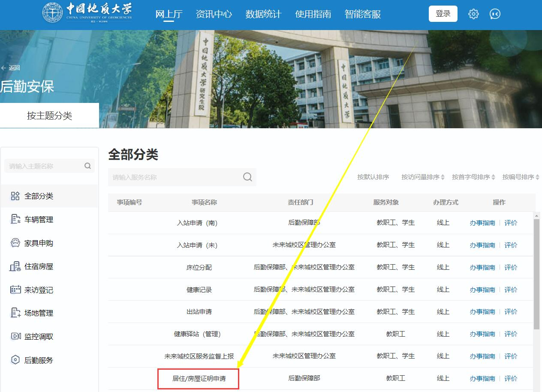Image resolution: width=542 pixels, height=392 pixels.
Task: Click the 家具申购 sofa icon
Action: [15, 243]
